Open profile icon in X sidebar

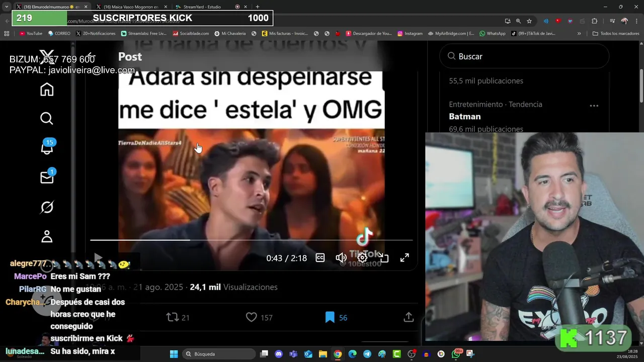47,236
